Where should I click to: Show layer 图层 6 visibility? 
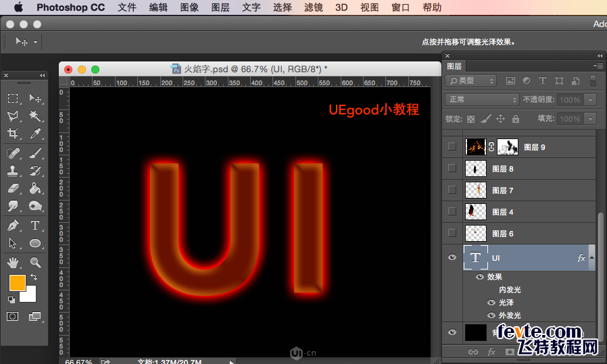(452, 233)
